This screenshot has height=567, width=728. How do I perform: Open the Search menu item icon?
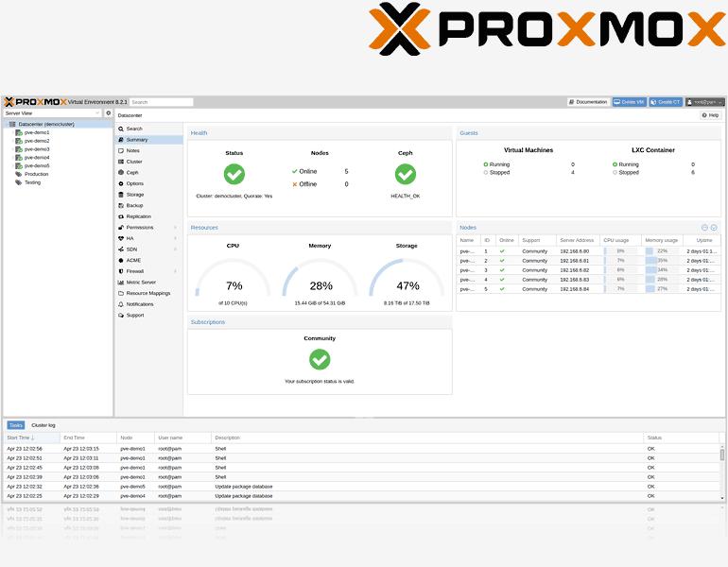pyautogui.click(x=121, y=129)
